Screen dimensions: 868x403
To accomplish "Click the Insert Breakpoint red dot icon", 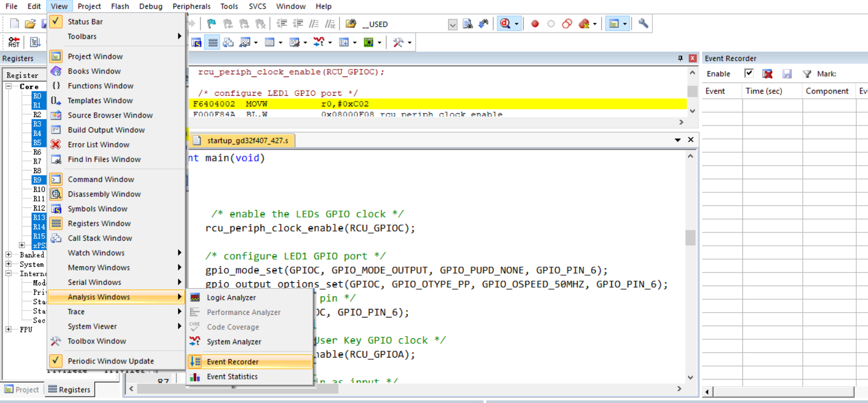I will (535, 24).
